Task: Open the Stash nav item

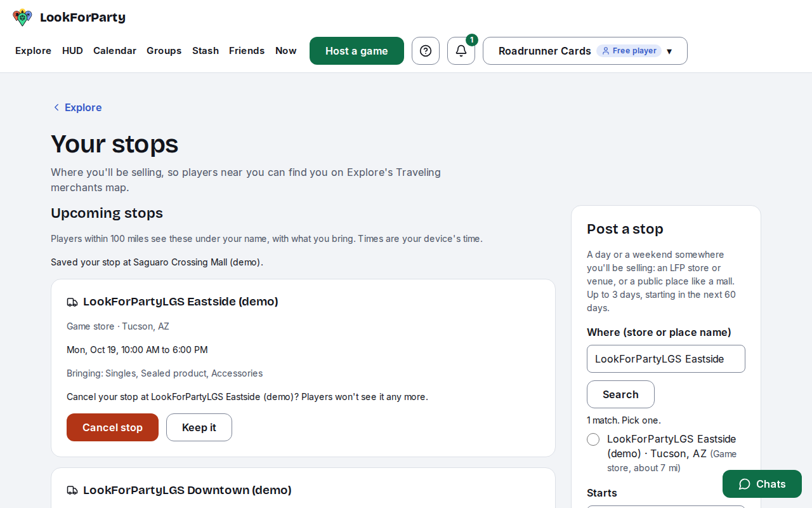Action: tap(206, 51)
